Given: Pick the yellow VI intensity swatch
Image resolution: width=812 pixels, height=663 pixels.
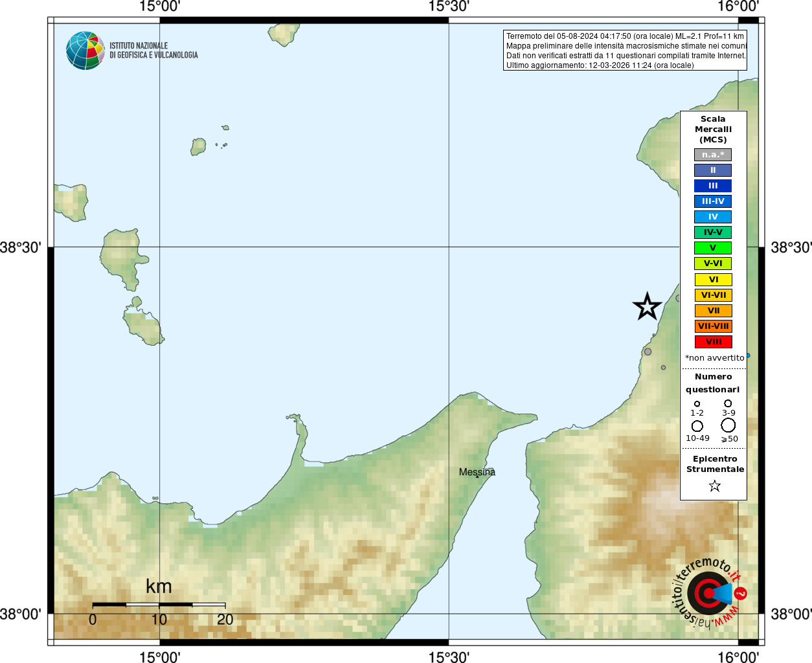Looking at the screenshot, I should tap(713, 280).
